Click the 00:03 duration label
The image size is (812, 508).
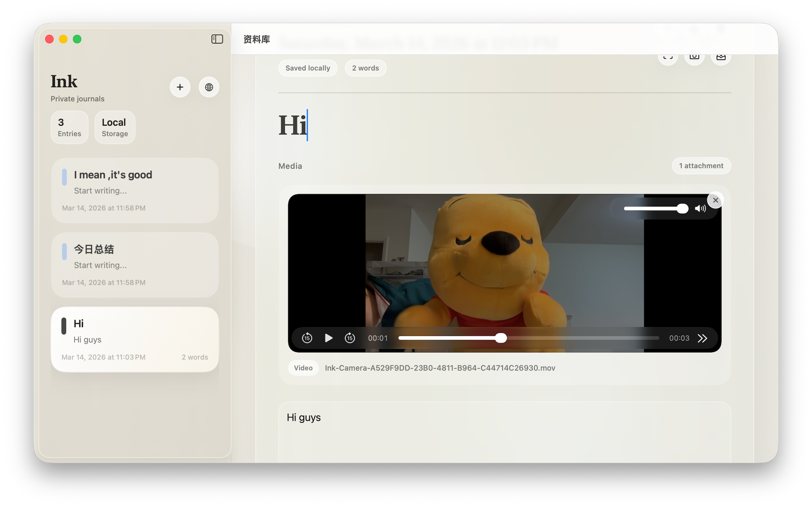(679, 338)
